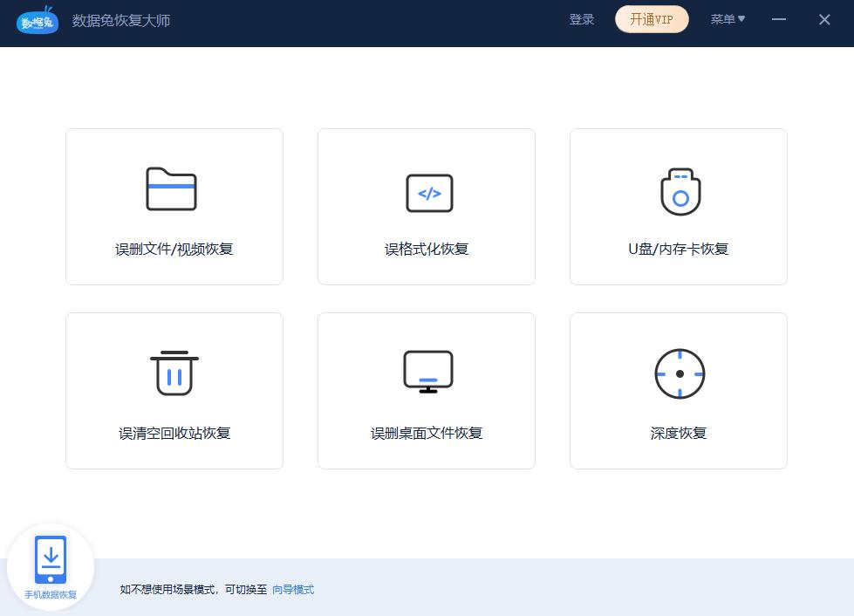Launch formatting recovery from the 误格式化恢复 card
This screenshot has height=616, width=854.
click(426, 206)
